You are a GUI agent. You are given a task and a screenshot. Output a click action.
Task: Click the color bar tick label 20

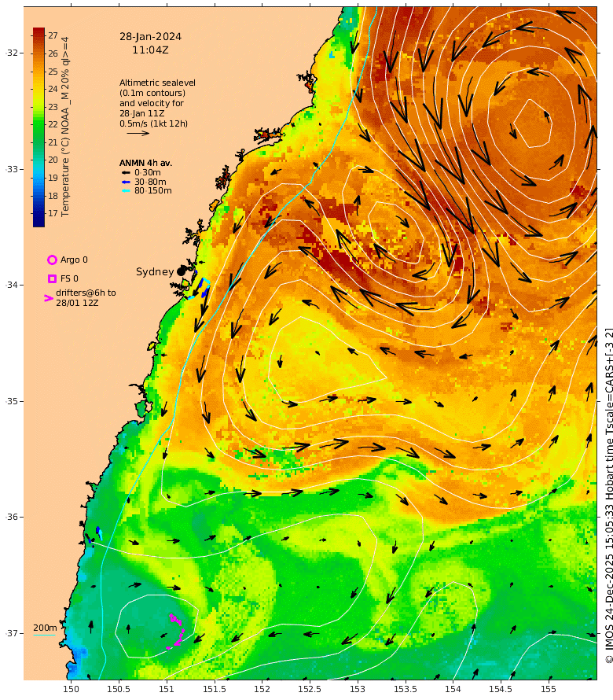pos(53,160)
